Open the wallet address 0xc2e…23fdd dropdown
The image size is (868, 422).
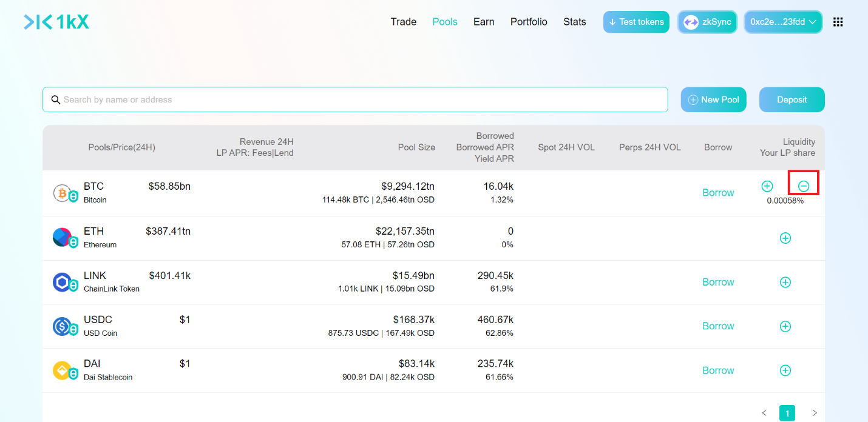pos(784,22)
